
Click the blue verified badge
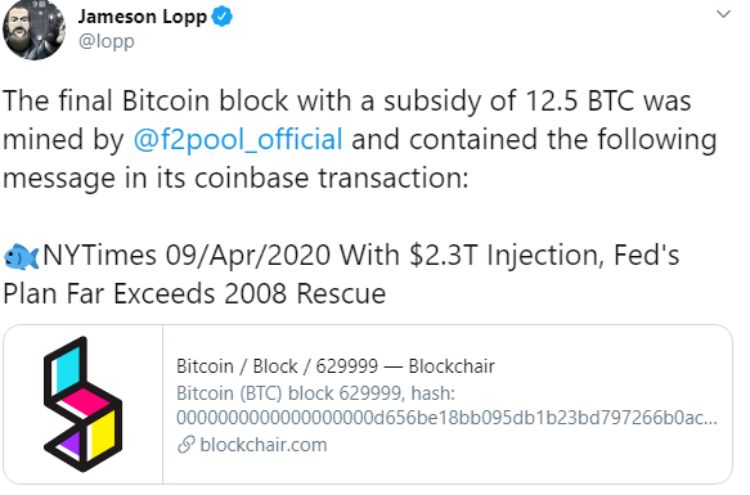[223, 17]
